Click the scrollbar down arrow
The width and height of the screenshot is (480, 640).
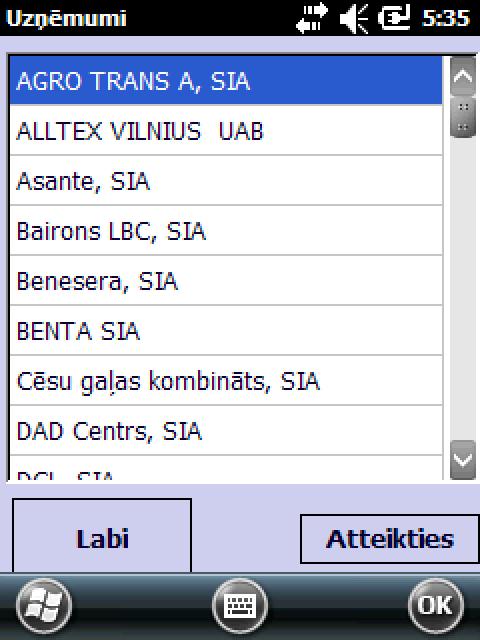tap(463, 460)
